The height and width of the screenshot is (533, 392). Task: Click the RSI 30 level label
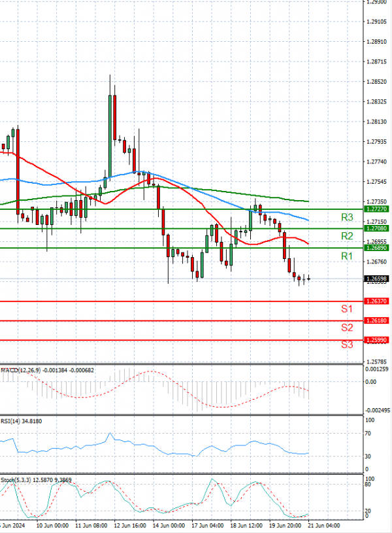click(368, 456)
